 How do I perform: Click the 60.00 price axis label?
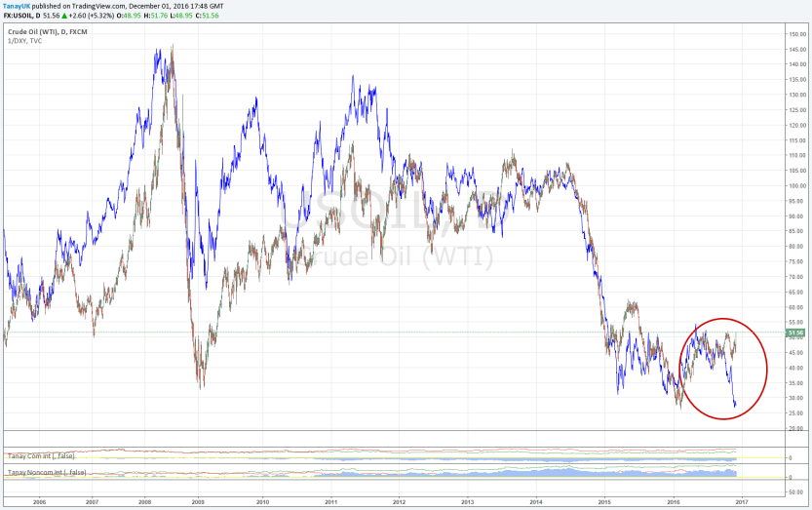pyautogui.click(x=797, y=307)
